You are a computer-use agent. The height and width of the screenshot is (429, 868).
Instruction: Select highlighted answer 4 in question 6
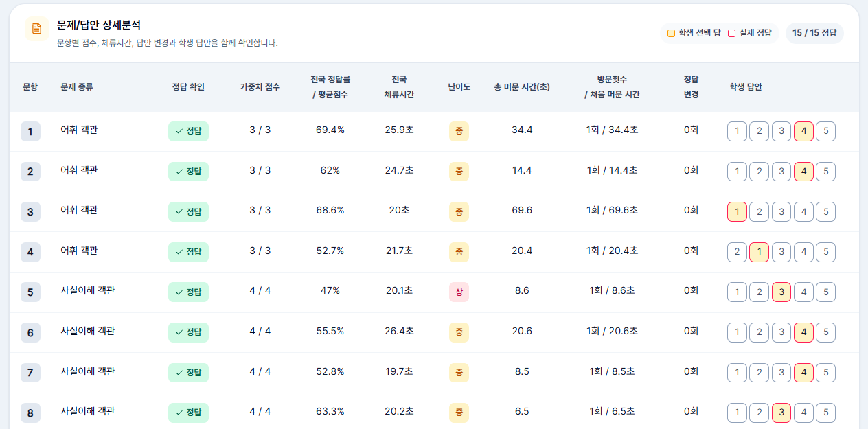pyautogui.click(x=803, y=332)
